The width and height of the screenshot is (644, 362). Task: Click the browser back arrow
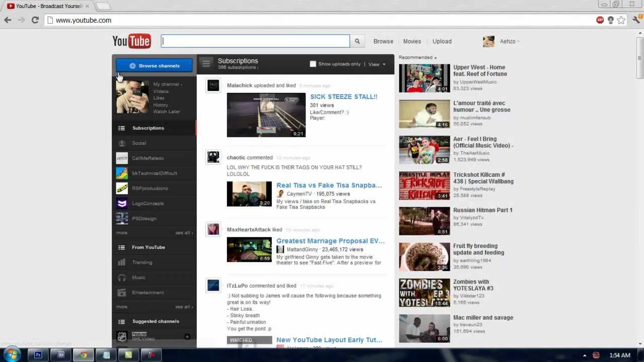pyautogui.click(x=8, y=20)
